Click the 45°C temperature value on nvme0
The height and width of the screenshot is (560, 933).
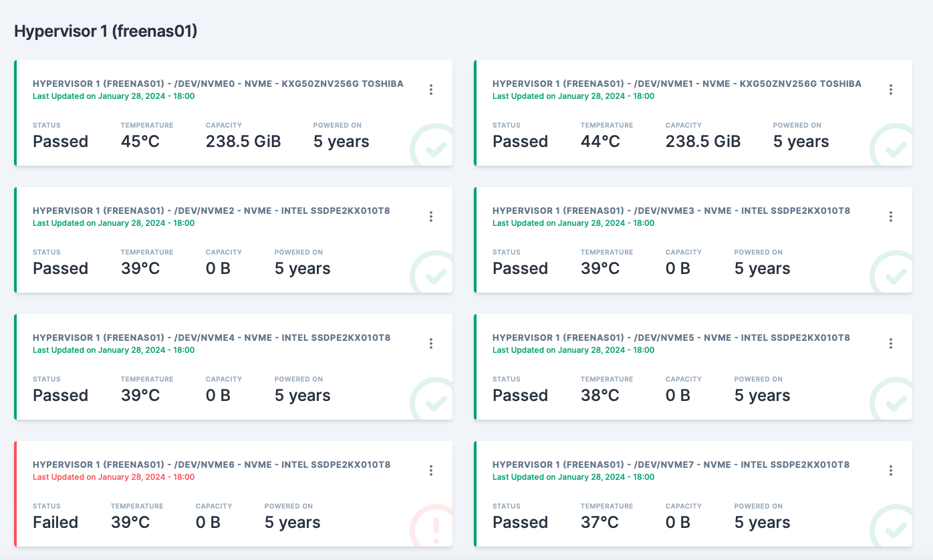[x=140, y=141]
